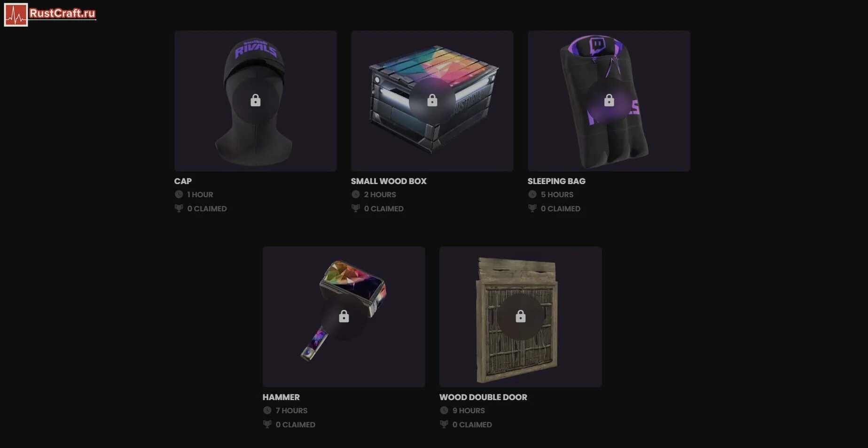Click the clock icon beside 7 HOURS
This screenshot has width=868, height=448.
(267, 410)
